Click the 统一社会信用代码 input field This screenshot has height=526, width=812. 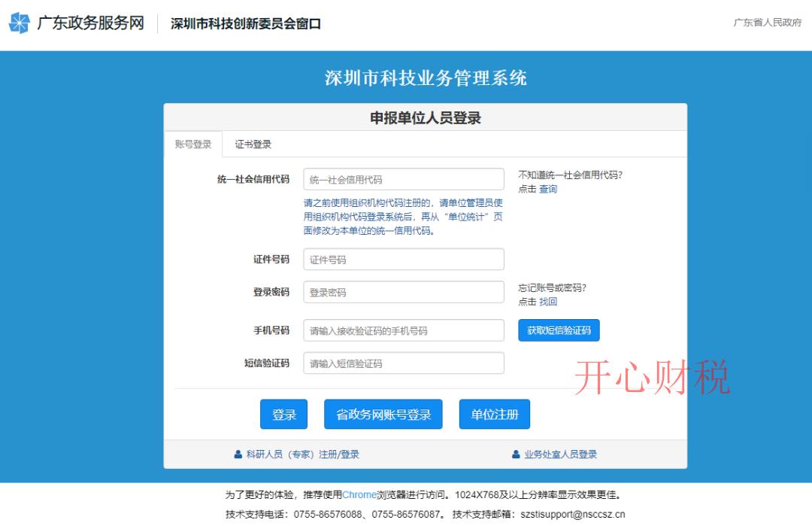[x=403, y=178]
